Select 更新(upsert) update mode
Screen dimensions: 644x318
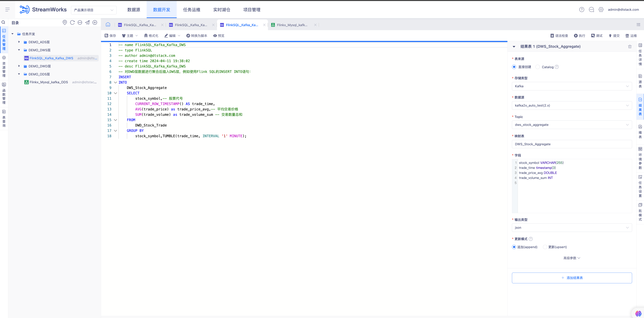click(545, 247)
